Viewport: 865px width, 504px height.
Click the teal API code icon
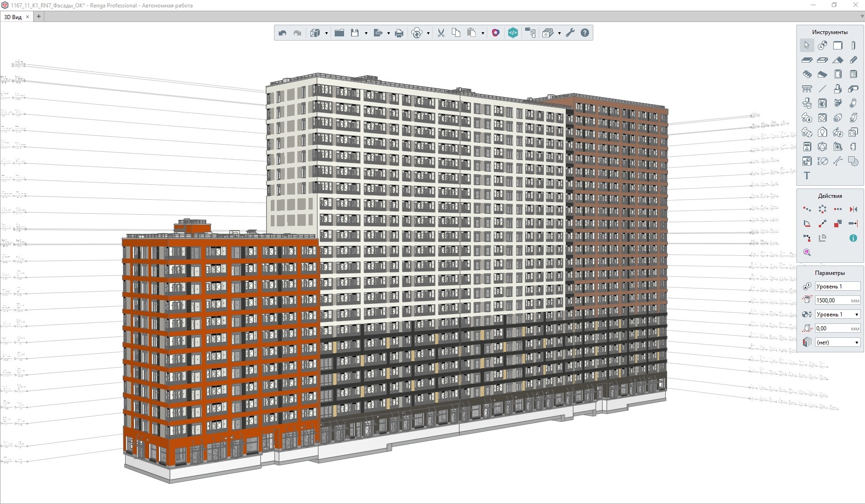click(x=513, y=33)
